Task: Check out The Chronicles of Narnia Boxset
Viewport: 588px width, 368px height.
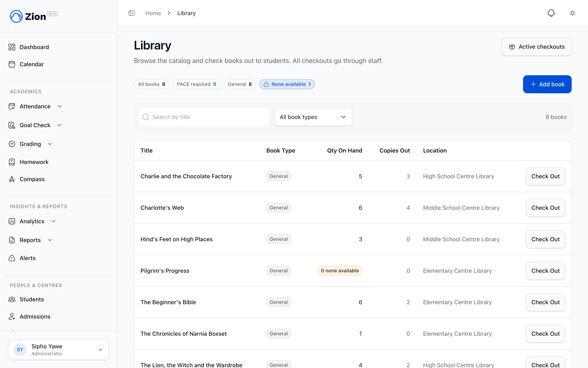Action: click(x=546, y=334)
